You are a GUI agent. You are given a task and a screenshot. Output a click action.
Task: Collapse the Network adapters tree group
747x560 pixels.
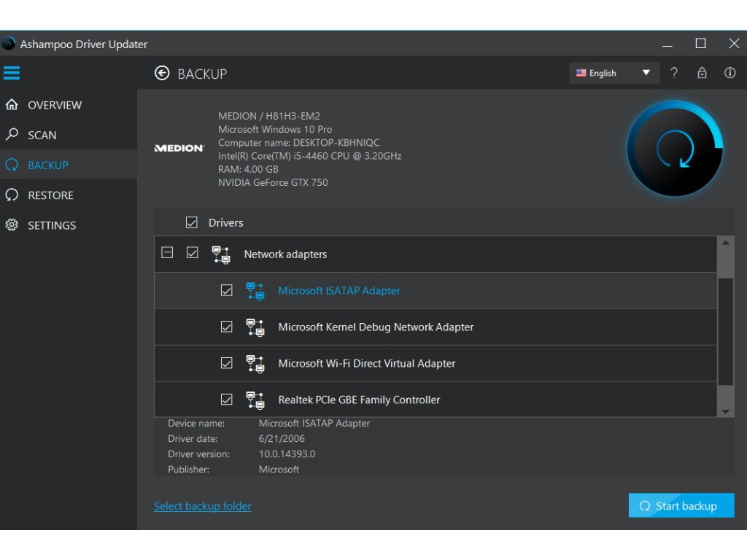point(167,253)
